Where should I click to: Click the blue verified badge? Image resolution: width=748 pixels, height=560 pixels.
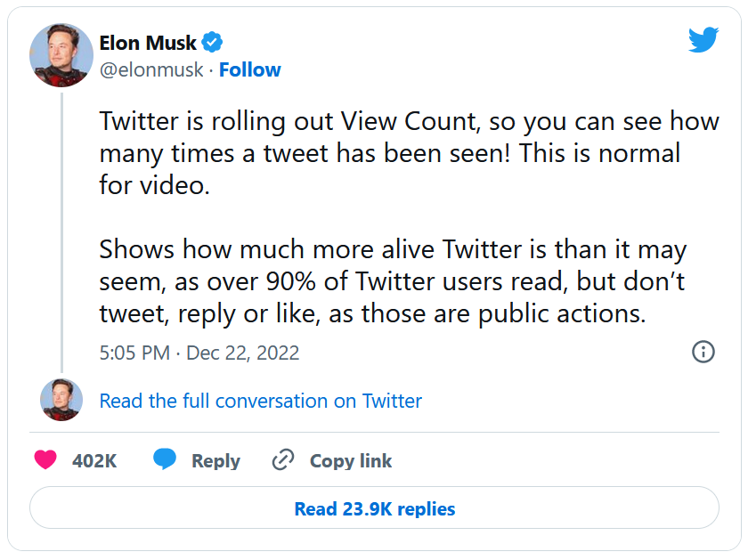pyautogui.click(x=213, y=42)
